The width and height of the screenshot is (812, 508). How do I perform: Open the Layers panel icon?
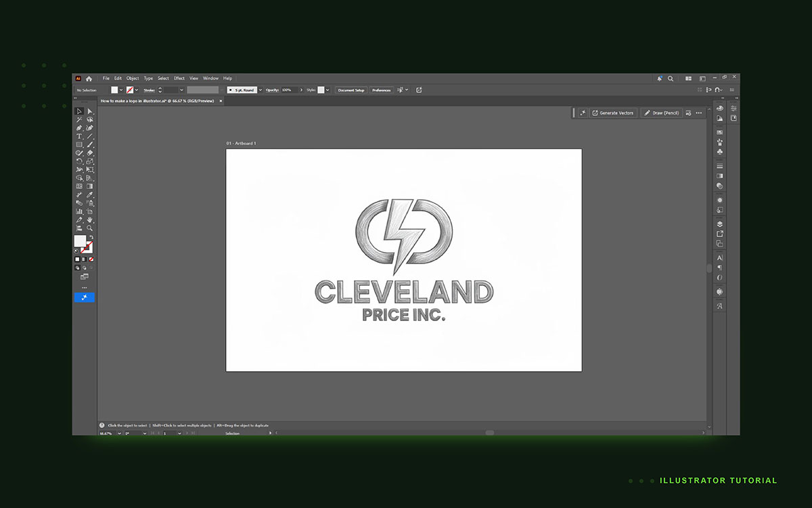[720, 224]
